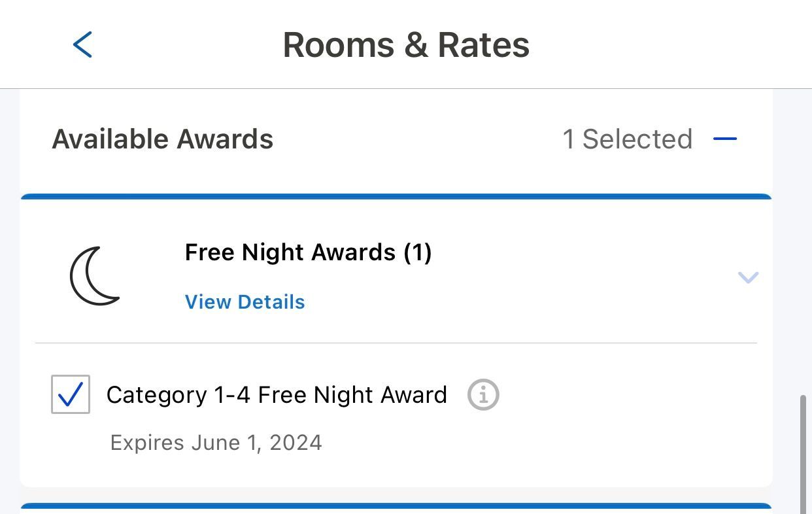812x514 pixels.
Task: Click blank header area right of Rooms & Rates
Action: pyautogui.click(x=667, y=45)
